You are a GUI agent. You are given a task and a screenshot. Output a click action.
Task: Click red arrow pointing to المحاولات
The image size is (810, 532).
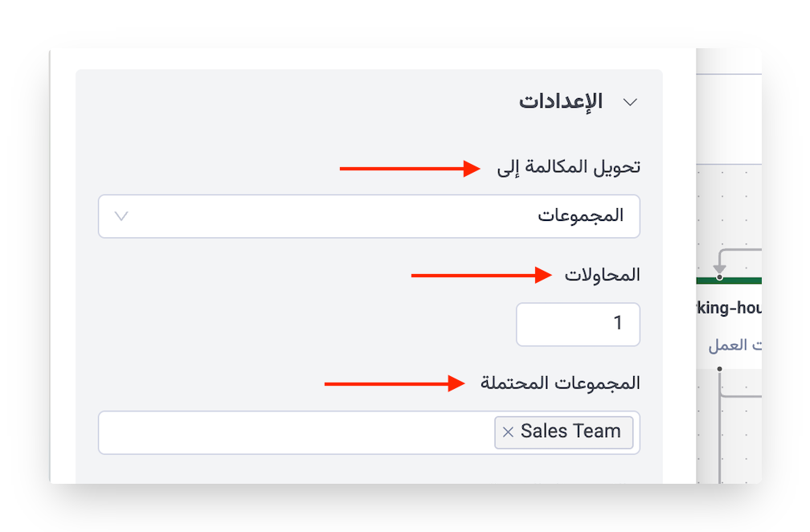click(480, 276)
